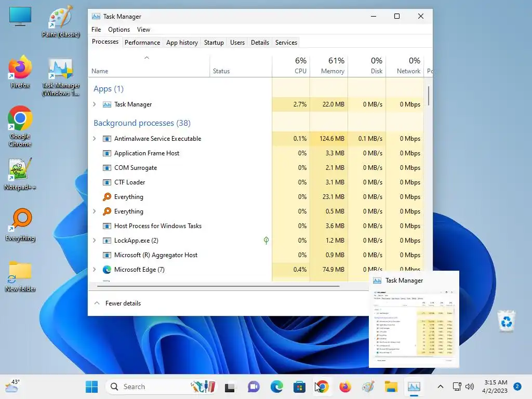Sort by the CPU column header
Image resolution: width=532 pixels, height=399 pixels.
click(x=291, y=66)
